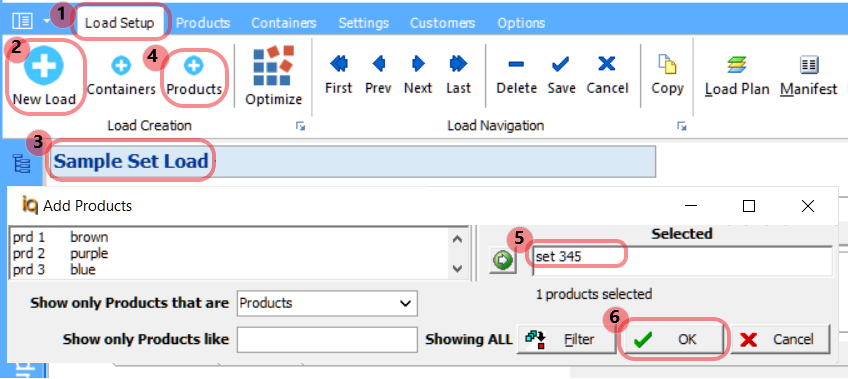Jump to the Last load
Image resolution: width=848 pixels, height=379 pixels.
458,64
